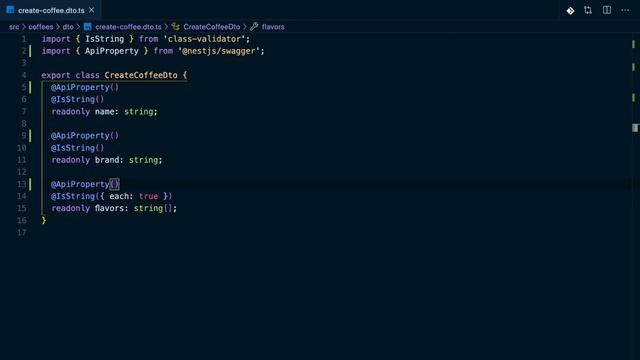The image size is (640, 360).
Task: Click the closing brace on line 16
Action: (44, 220)
